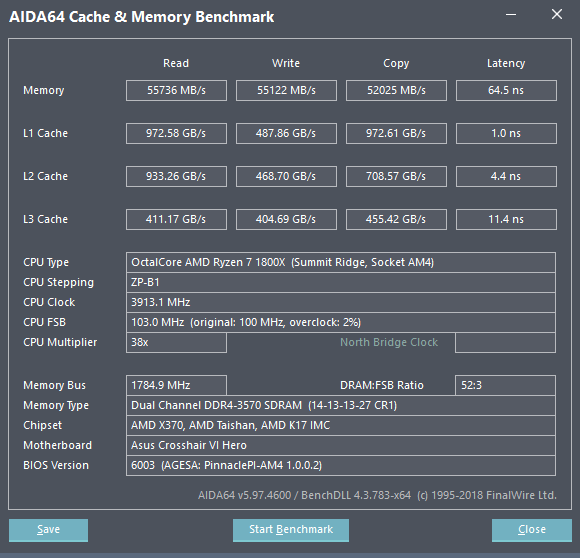Click the Close button at bottom
Viewport: 580px width, 558px height.
(x=532, y=530)
